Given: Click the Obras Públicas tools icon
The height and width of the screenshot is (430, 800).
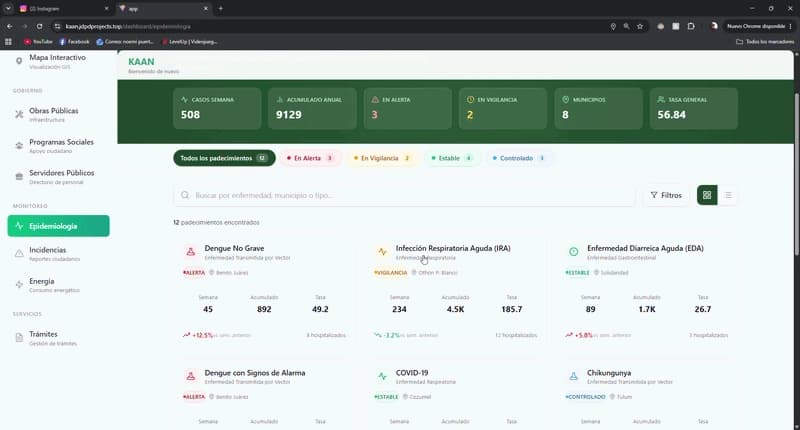Looking at the screenshot, I should tap(19, 114).
